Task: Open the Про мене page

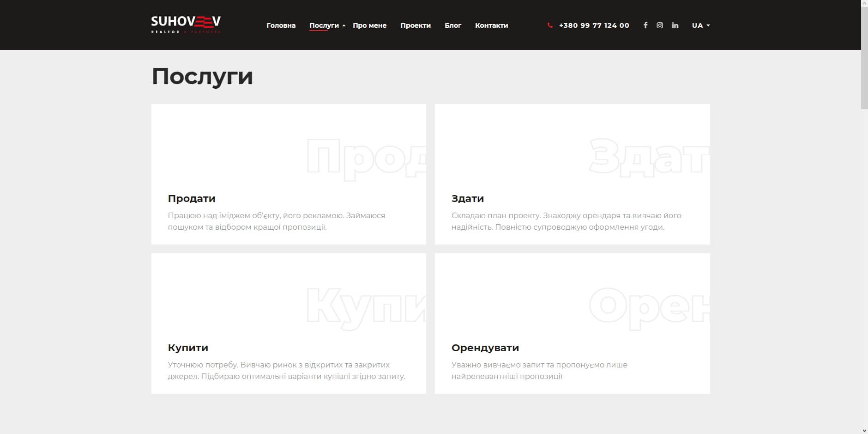Action: (x=369, y=25)
